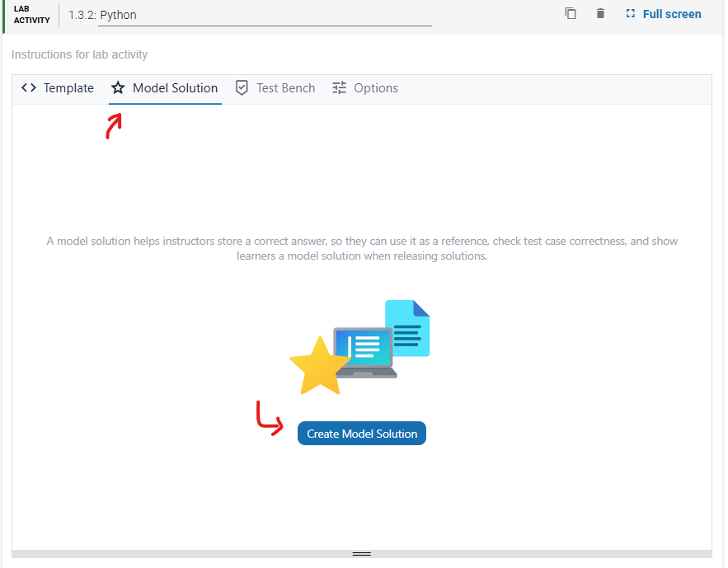Click the trash delete activity icon
Viewport: 728px width, 568px height.
[600, 13]
